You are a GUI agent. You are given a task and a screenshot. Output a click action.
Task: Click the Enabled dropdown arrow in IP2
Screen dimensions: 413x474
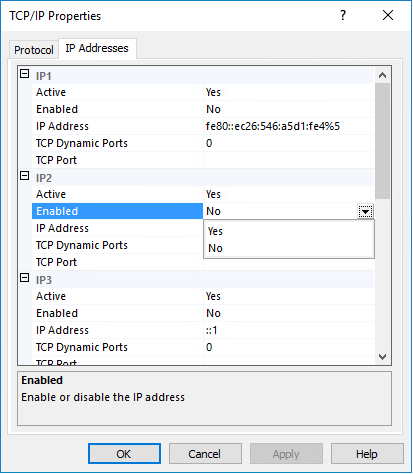click(x=365, y=211)
